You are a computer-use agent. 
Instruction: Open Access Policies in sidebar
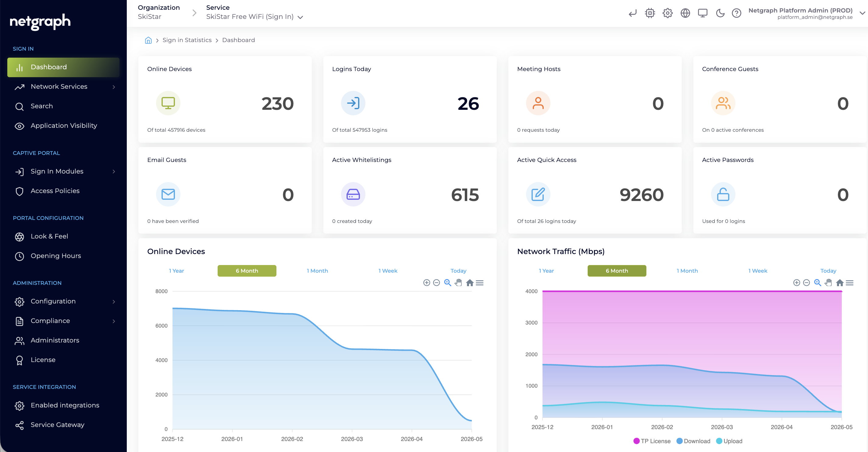[x=63, y=191]
